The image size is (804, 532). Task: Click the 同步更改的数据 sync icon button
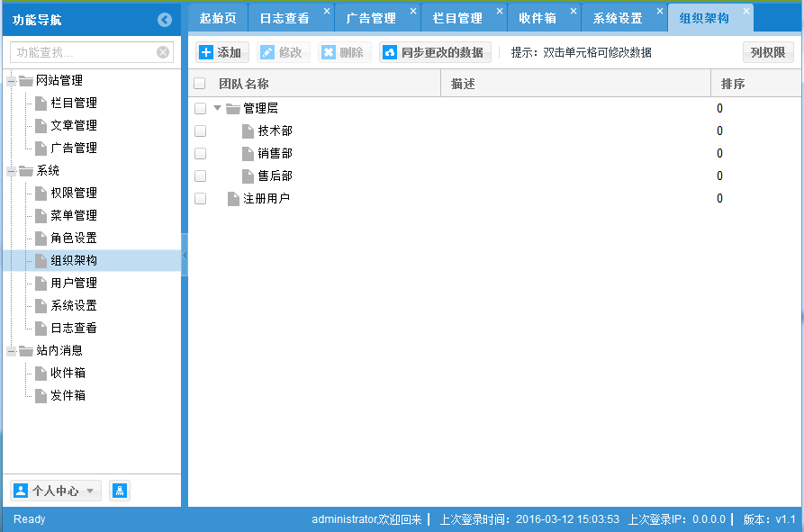tap(388, 51)
